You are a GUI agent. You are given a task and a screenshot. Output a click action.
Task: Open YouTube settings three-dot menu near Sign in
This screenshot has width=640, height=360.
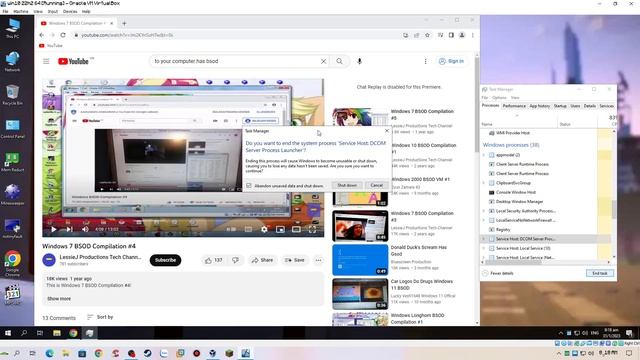tap(425, 61)
